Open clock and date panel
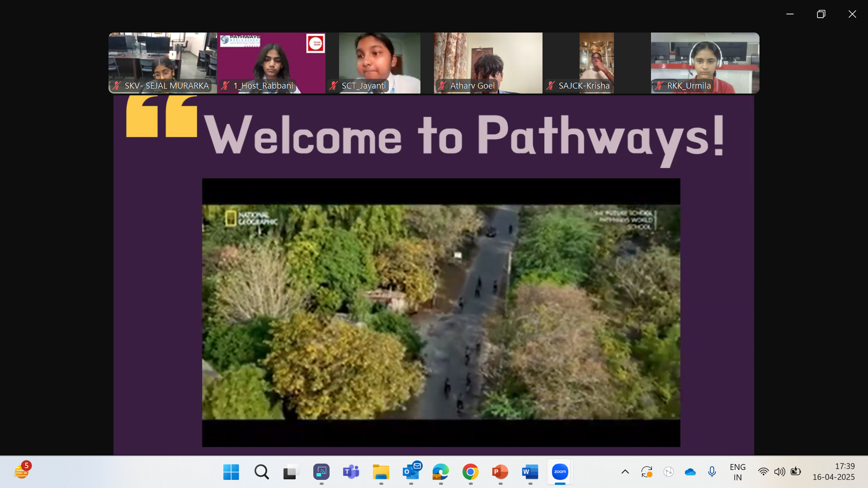 [834, 472]
